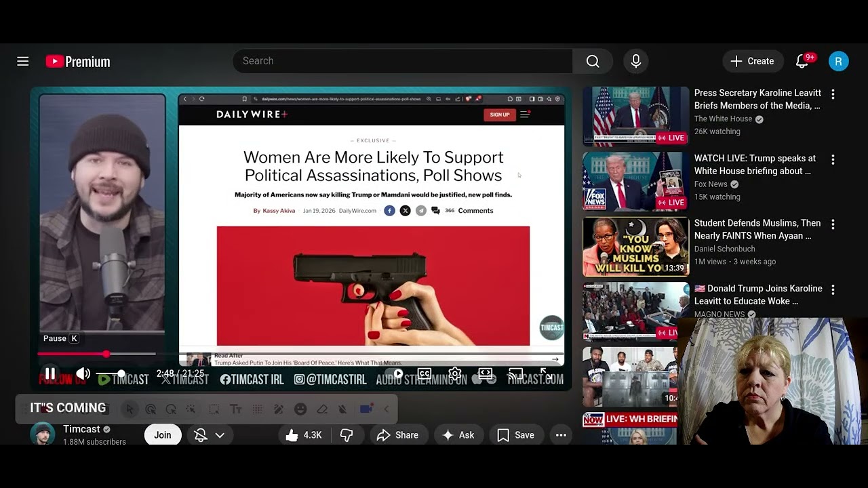This screenshot has width=868, height=488.
Task: Collapse annotation toolbar with left chevron
Action: coord(387,409)
